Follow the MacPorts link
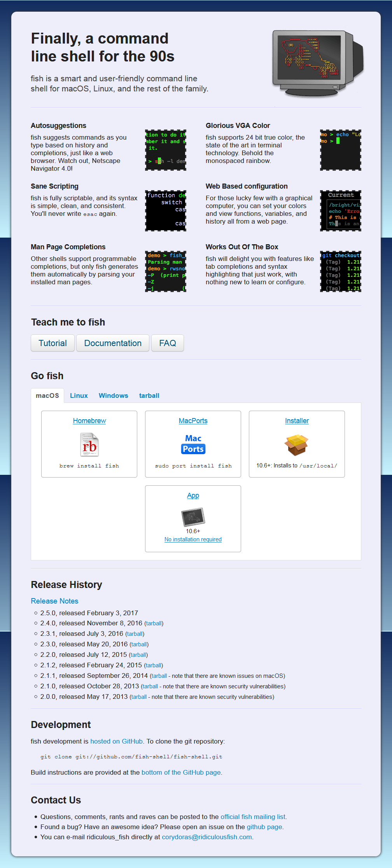Viewport: 392px width, 868px height. 193,421
